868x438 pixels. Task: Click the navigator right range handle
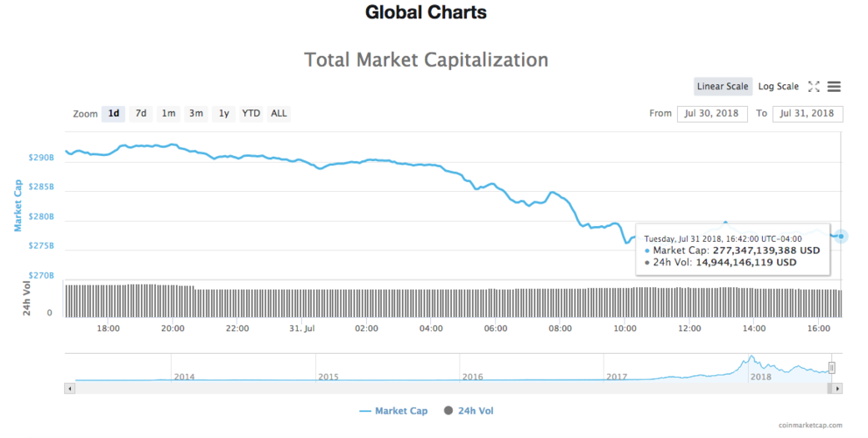point(832,368)
